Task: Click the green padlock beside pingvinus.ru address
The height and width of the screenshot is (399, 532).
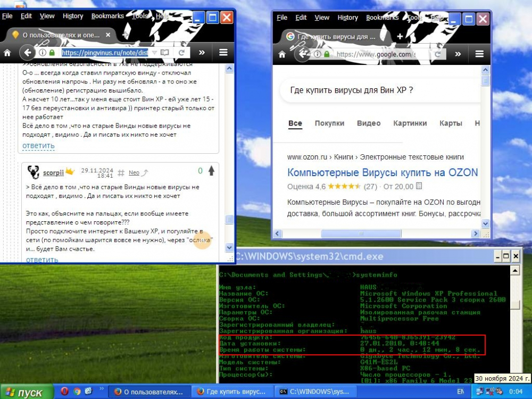Action: [x=52, y=53]
